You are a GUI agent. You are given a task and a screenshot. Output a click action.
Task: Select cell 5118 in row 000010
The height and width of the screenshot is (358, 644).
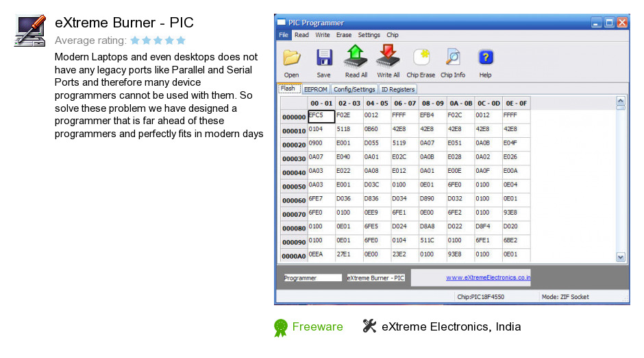tap(349, 131)
